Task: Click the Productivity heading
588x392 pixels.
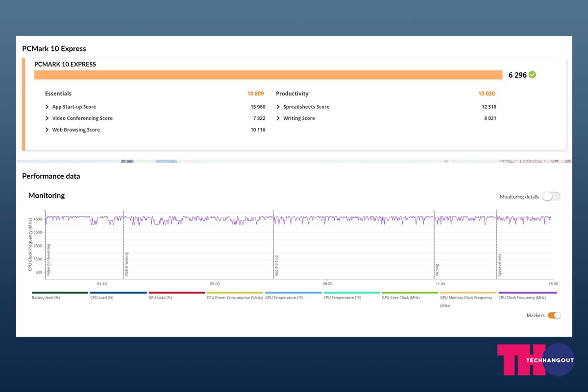Action: 293,93
